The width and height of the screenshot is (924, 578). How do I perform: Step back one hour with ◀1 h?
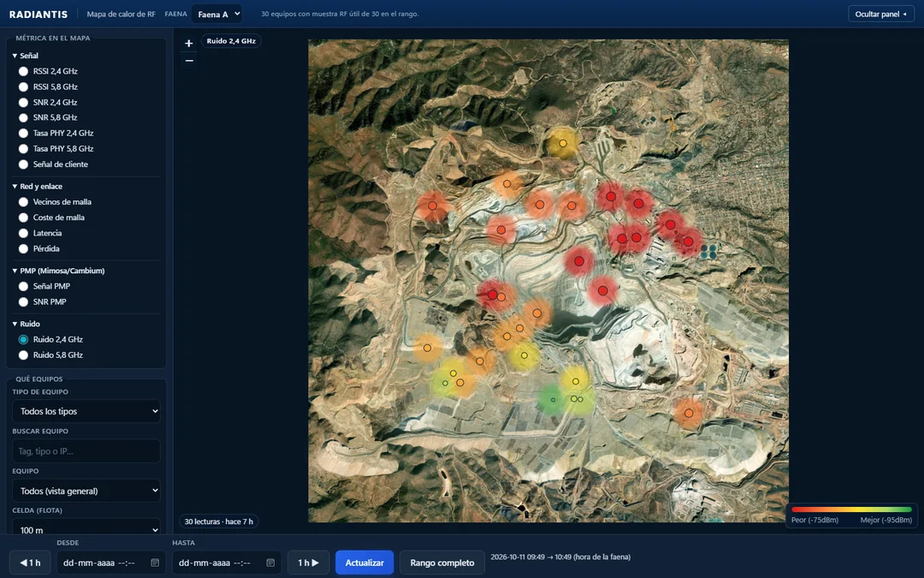point(30,563)
